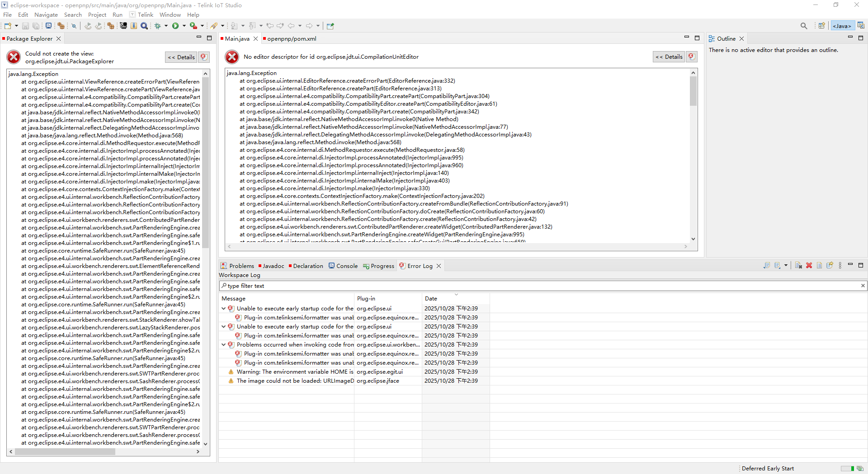Collapse the 'Problems occurred when invoking code' entry
This screenshot has height=474, width=868.
click(x=223, y=345)
